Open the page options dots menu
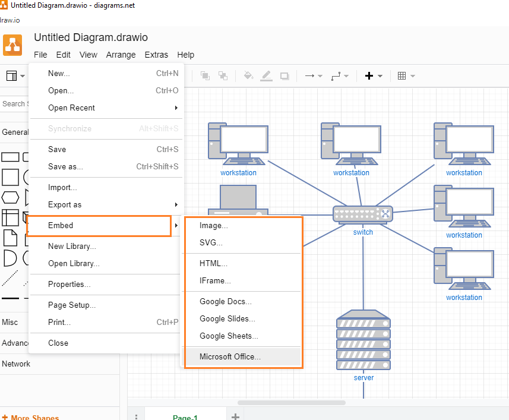Image resolution: width=509 pixels, height=420 pixels. [x=137, y=416]
